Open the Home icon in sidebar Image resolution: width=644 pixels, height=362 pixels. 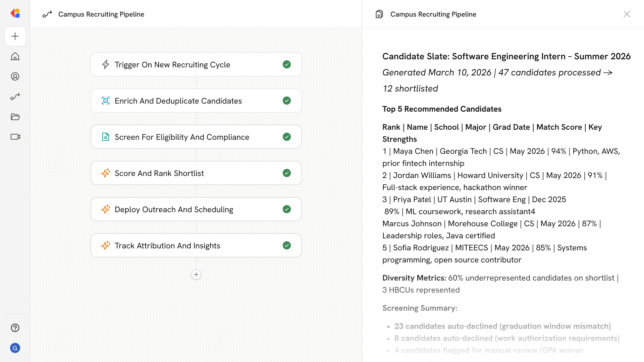pyautogui.click(x=15, y=56)
